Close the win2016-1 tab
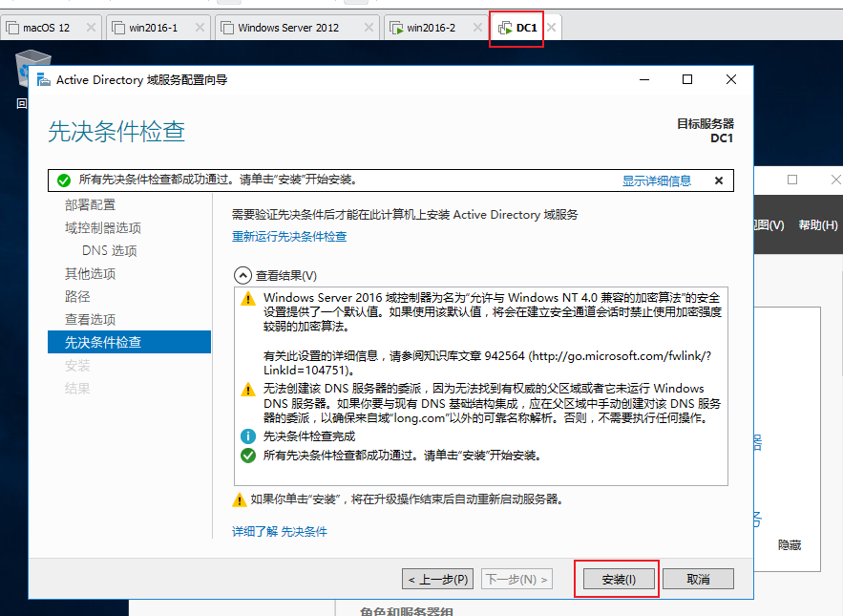The width and height of the screenshot is (843, 616). click(x=200, y=28)
